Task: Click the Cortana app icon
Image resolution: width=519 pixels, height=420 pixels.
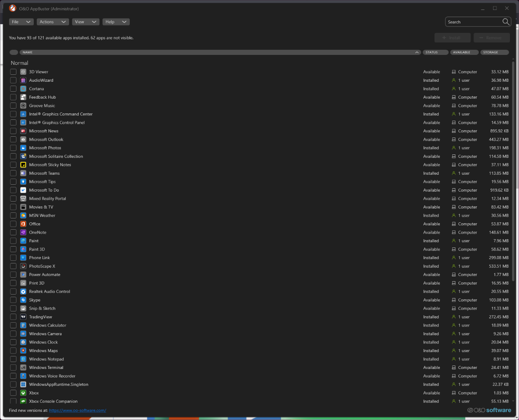Action: [x=23, y=89]
